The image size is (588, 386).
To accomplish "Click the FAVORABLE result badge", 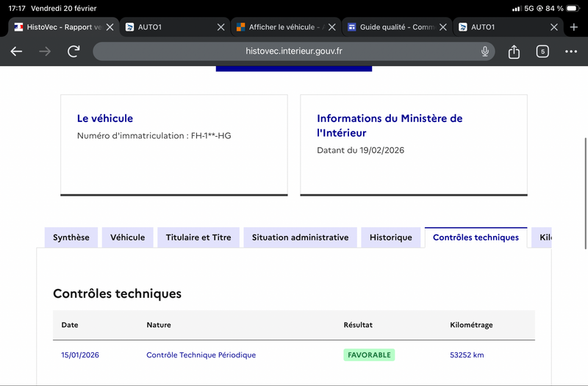I will (369, 355).
